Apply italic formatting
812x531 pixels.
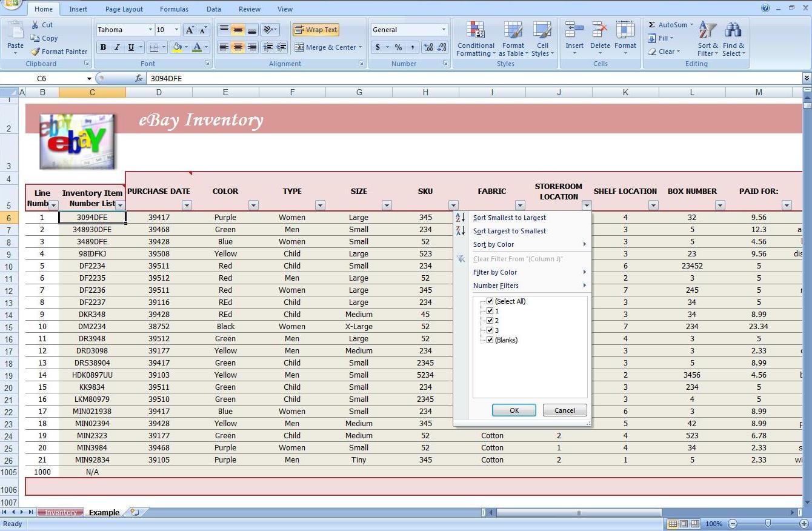117,47
